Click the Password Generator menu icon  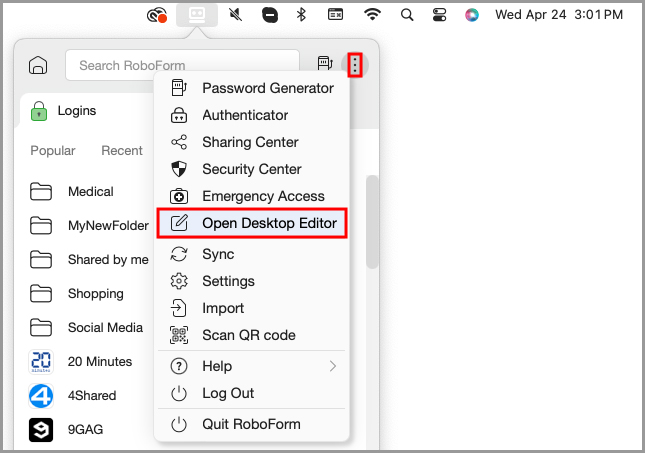click(x=179, y=88)
